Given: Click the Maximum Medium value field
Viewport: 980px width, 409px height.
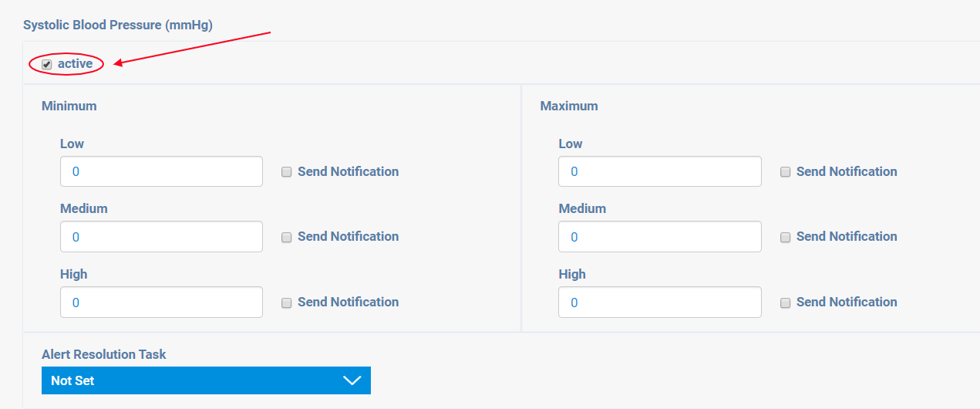Looking at the screenshot, I should tap(659, 237).
